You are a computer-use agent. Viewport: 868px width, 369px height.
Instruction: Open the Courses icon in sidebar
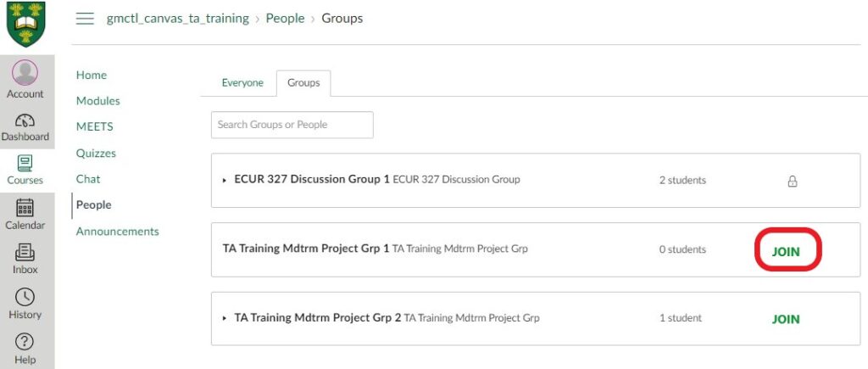tap(25, 163)
